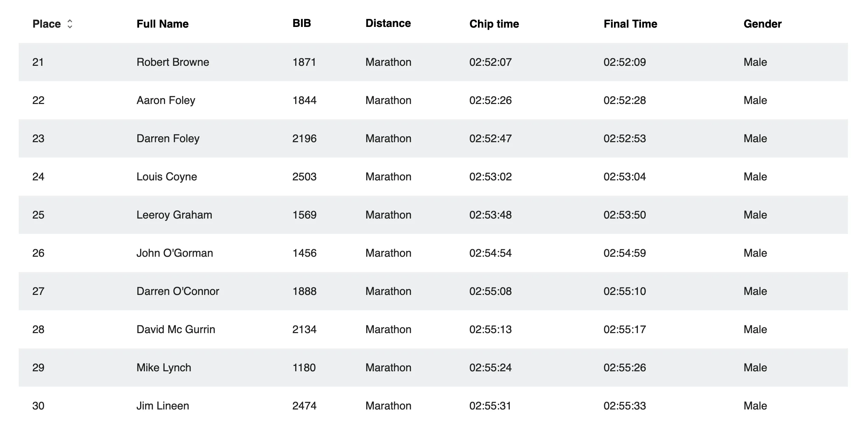The image size is (868, 433).
Task: Click David Mc Gurrin's final time 02:55:17
Action: tap(625, 329)
